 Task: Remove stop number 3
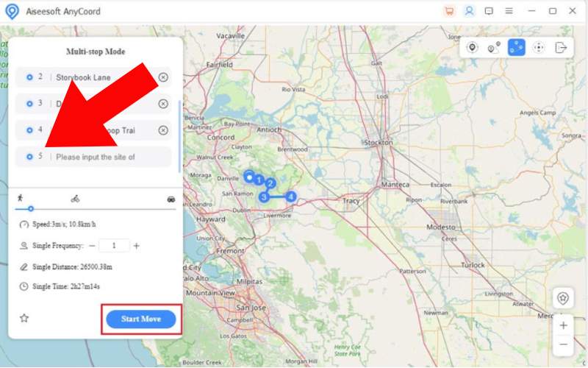click(x=163, y=104)
